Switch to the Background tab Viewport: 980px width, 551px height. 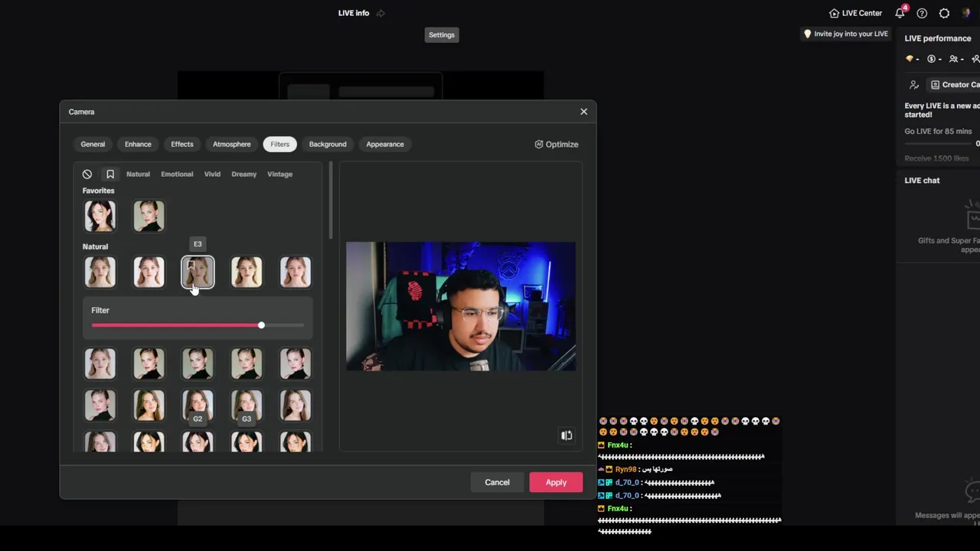[328, 144]
